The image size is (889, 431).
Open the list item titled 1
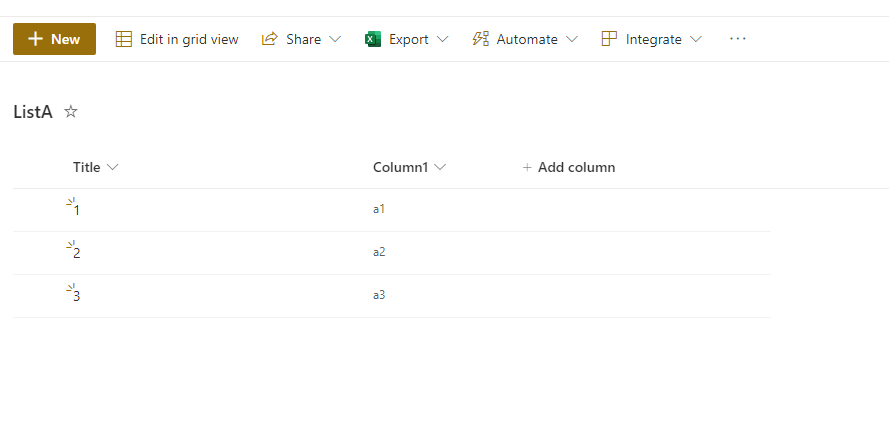coord(77,210)
